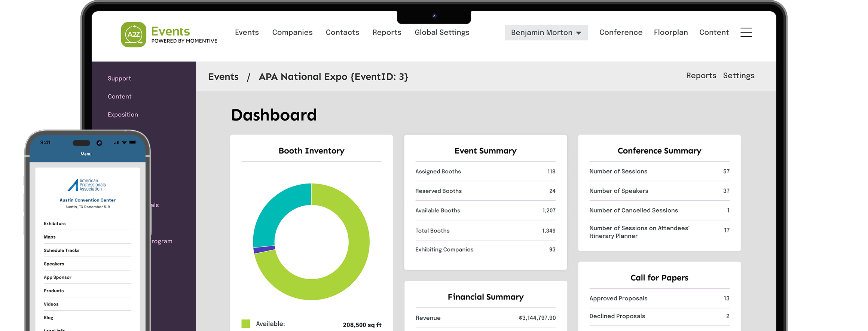This screenshot has width=868, height=331.
Task: Tap Videos in the phone menu
Action: coord(87,304)
